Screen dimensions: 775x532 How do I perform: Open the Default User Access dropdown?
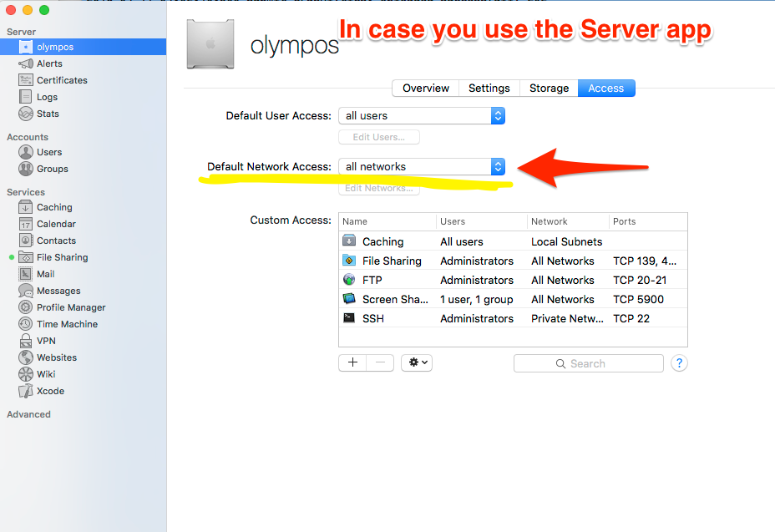pos(422,116)
